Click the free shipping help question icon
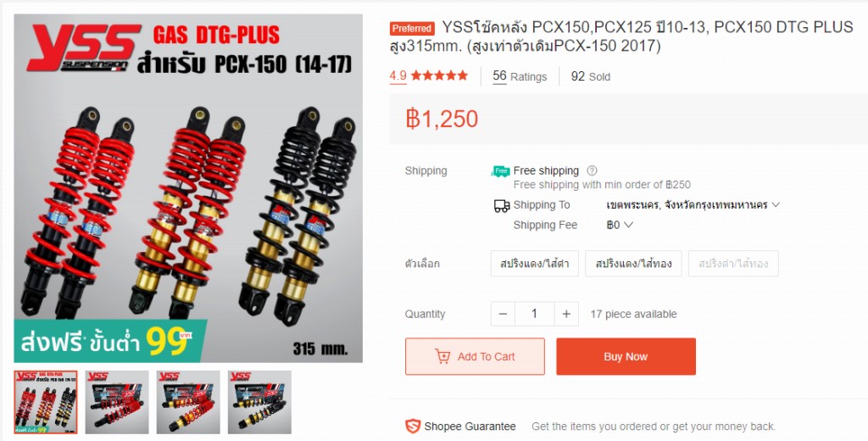The height and width of the screenshot is (441, 868). 592,170
